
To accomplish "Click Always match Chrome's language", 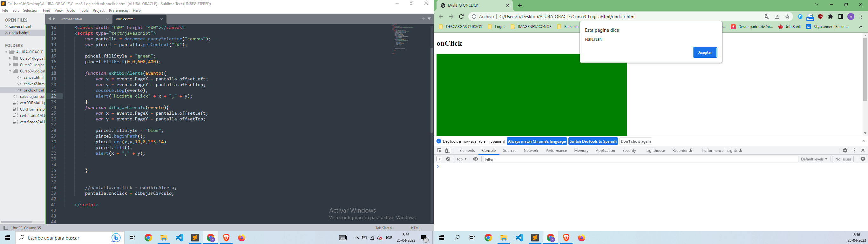I will point(537,141).
